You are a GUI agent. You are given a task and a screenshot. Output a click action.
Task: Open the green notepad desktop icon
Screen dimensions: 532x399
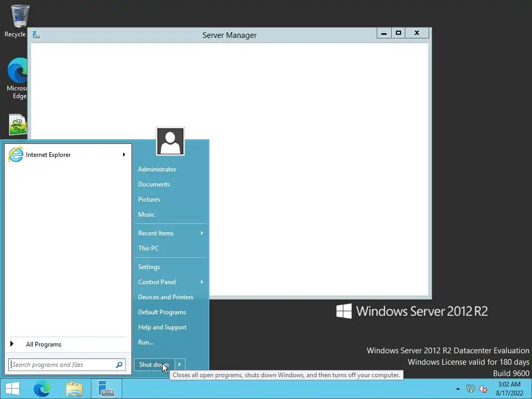coord(18,124)
